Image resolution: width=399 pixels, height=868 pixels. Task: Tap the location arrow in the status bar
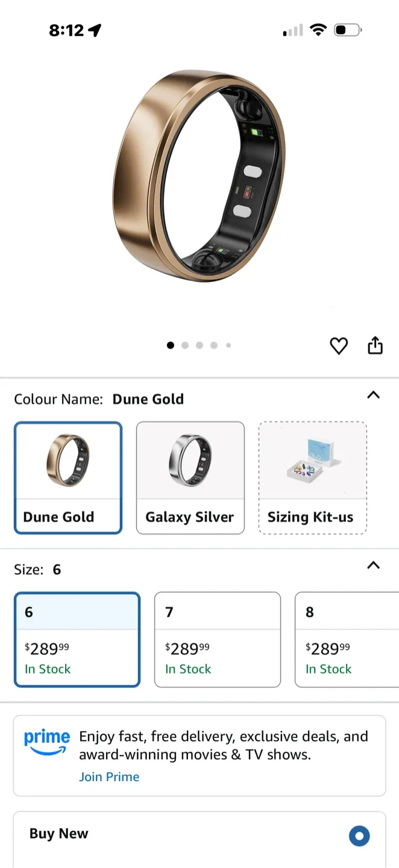click(95, 30)
